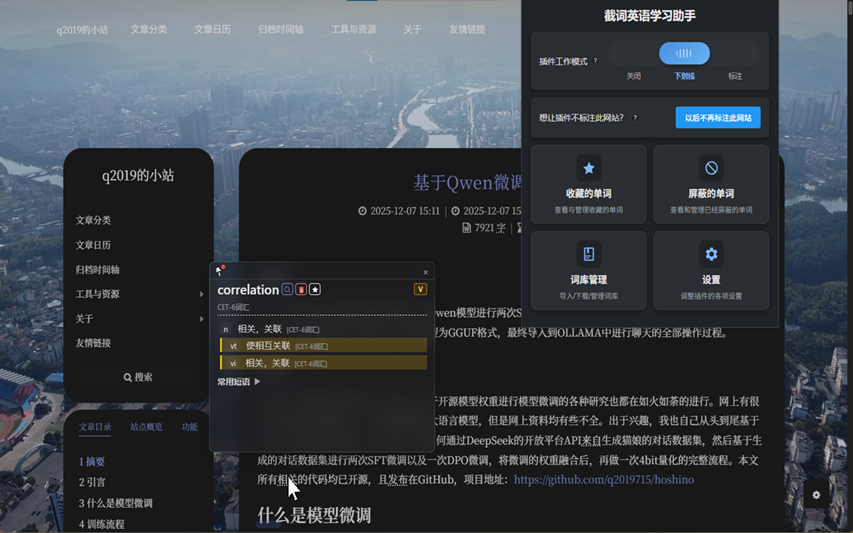
Task: Click the 什么是模型微调 heading
Action: [314, 516]
